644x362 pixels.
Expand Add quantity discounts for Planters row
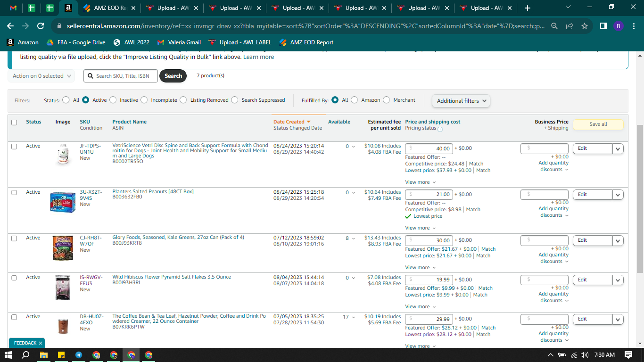click(553, 212)
